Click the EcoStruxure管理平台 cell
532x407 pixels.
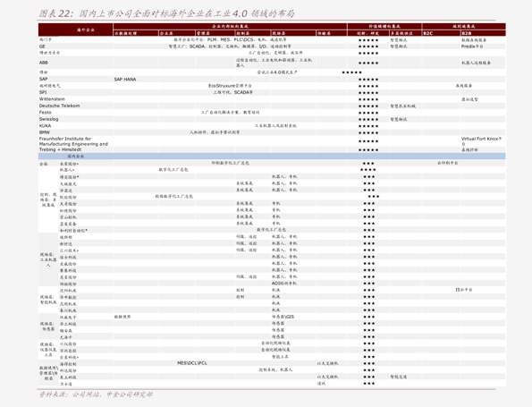(x=230, y=86)
